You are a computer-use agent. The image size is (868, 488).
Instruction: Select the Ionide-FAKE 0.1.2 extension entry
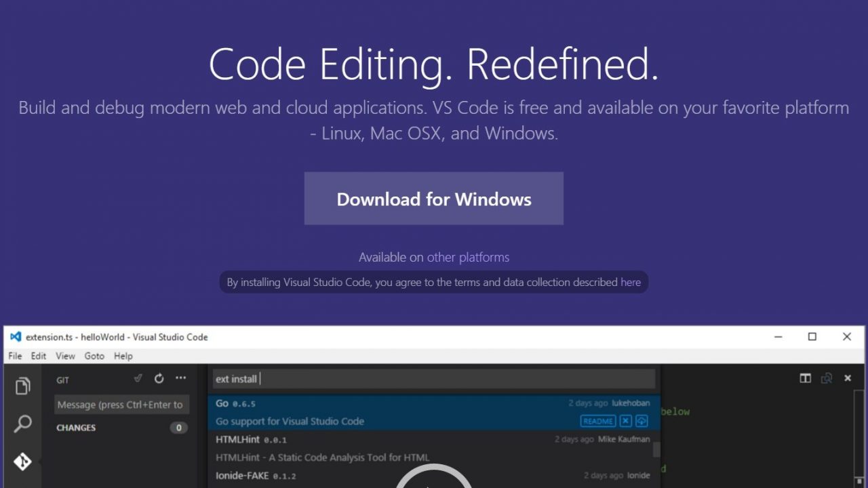(434, 477)
